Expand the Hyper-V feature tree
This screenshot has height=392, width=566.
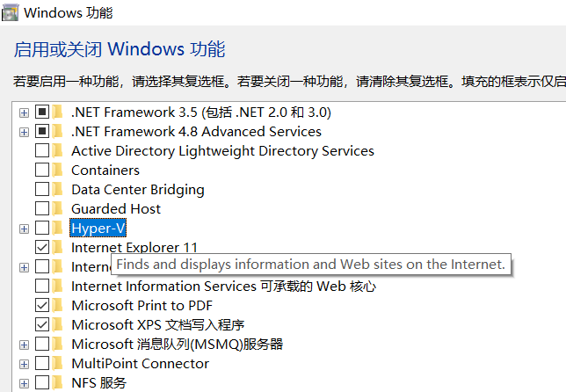(24, 229)
